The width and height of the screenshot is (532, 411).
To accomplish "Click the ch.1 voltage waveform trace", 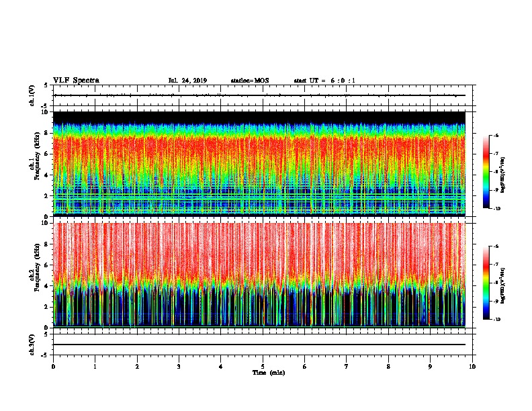I will 259,95.
